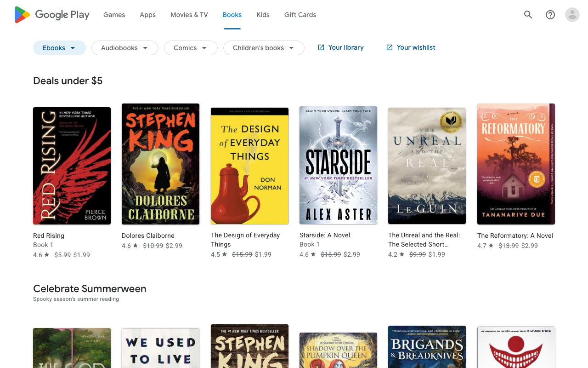Click The Unreal and the Real title
The image size is (588, 368).
coord(424,240)
